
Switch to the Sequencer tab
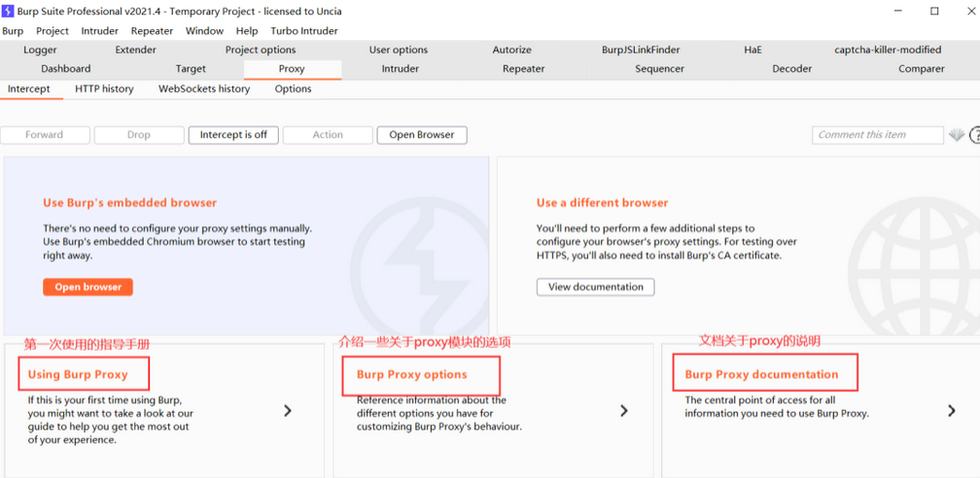click(x=659, y=69)
